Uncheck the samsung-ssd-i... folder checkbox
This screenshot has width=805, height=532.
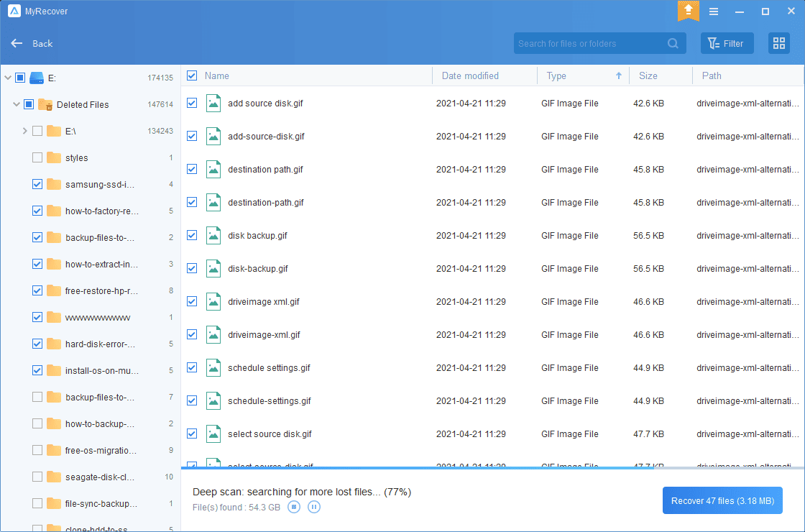(37, 184)
